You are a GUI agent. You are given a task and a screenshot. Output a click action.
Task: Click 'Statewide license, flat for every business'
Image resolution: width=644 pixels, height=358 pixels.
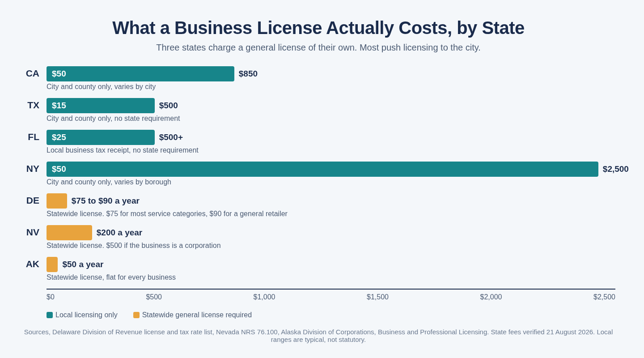point(111,277)
